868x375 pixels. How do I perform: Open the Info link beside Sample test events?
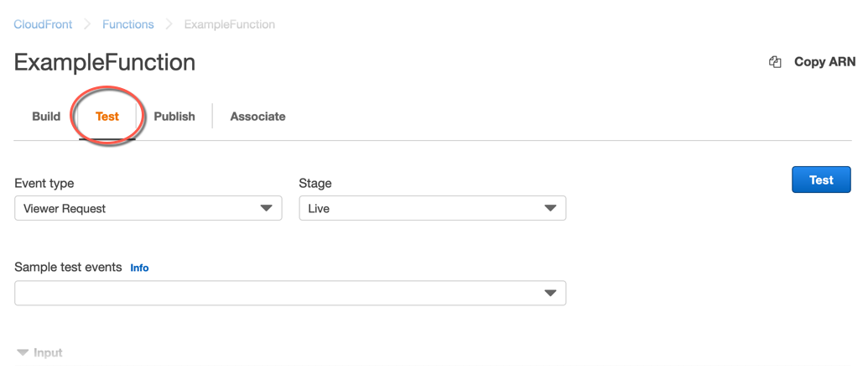click(x=139, y=268)
